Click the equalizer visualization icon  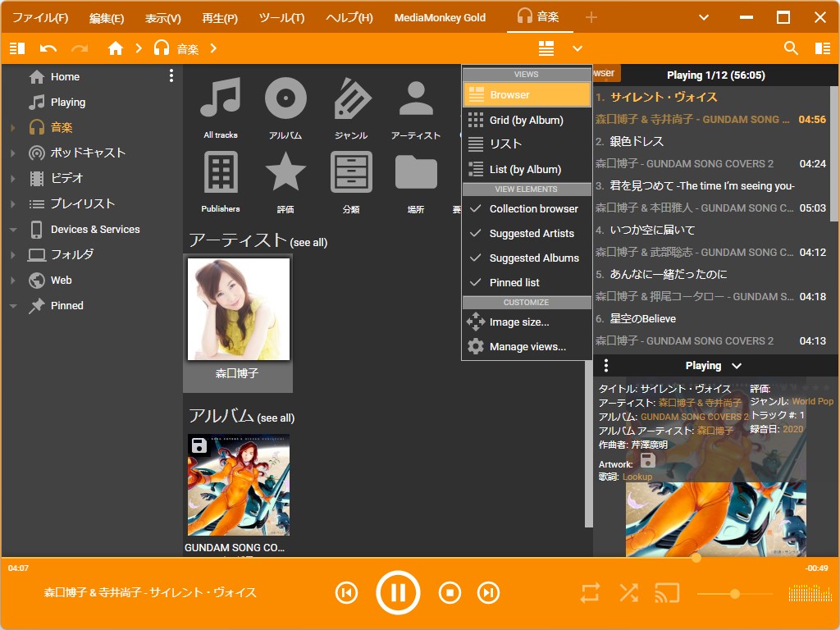tap(810, 592)
